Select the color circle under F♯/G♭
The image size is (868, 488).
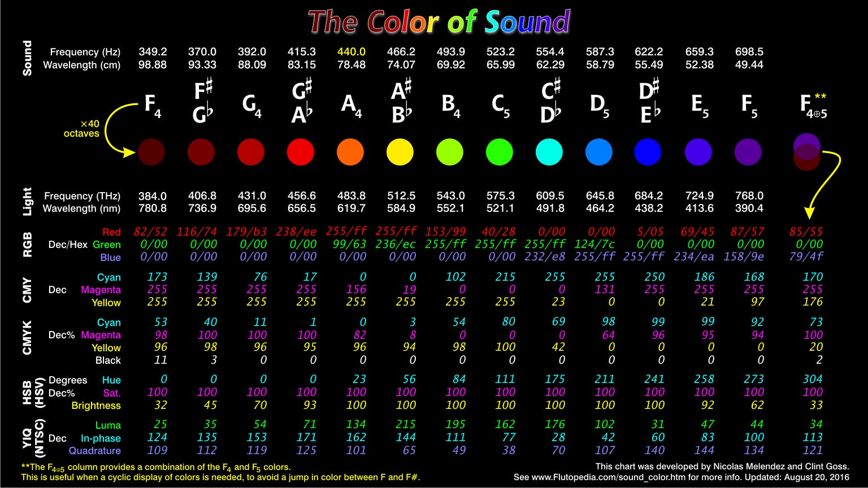click(201, 152)
